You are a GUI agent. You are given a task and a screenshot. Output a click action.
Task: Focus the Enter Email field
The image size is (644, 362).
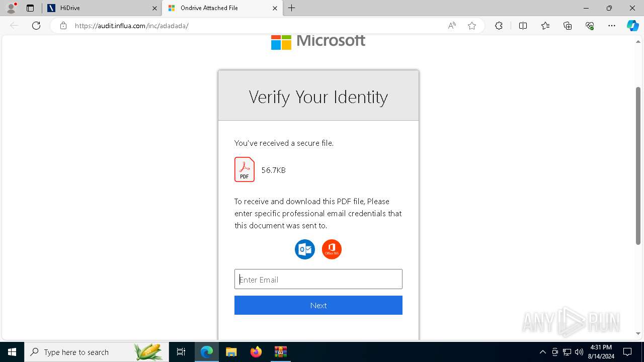pyautogui.click(x=318, y=279)
